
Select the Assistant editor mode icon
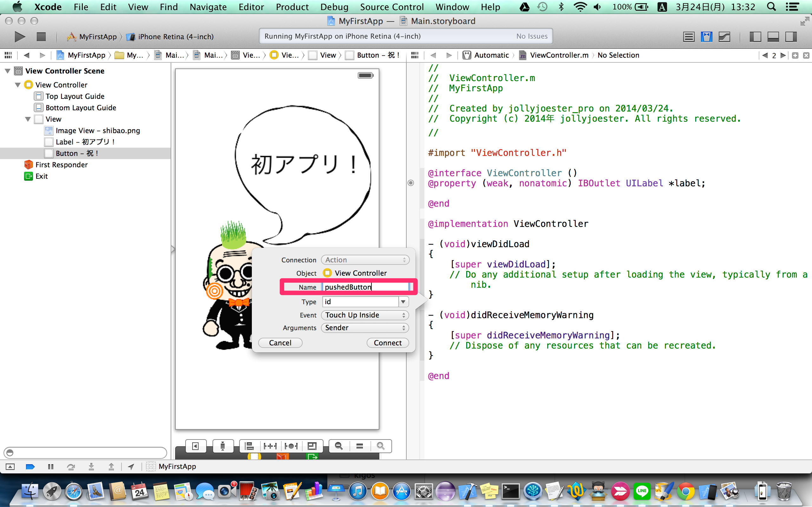coord(706,36)
